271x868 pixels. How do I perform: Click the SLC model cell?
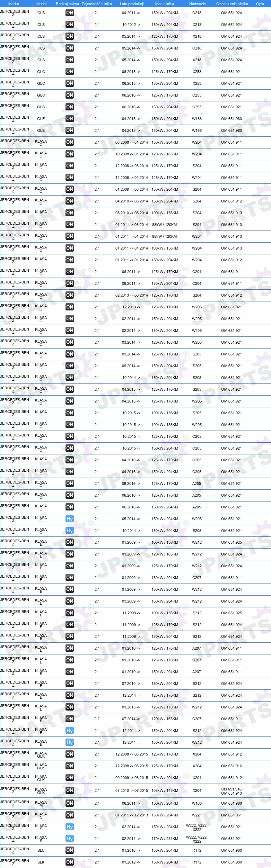click(x=41, y=850)
